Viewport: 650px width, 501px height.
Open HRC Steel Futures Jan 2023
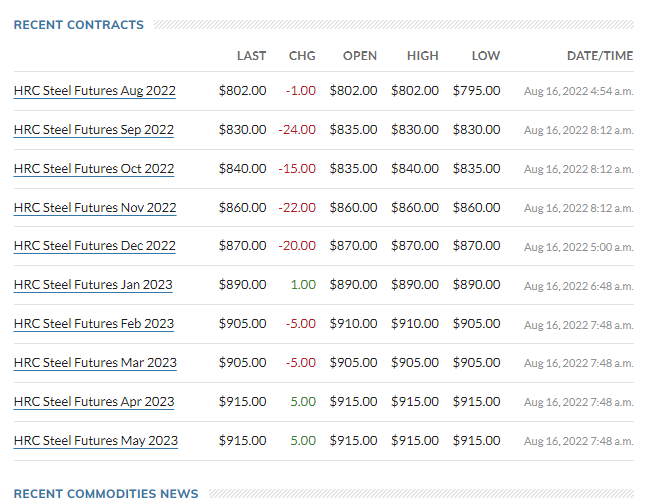93,285
